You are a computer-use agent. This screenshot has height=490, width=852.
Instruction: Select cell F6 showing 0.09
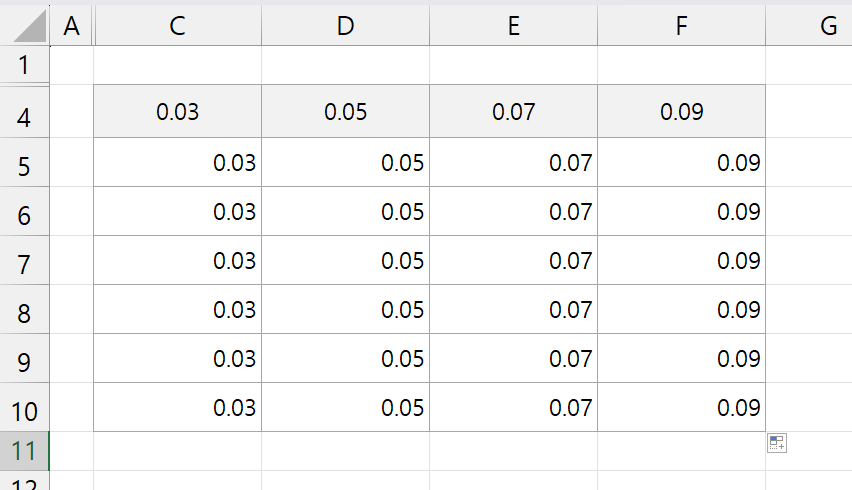(681, 211)
